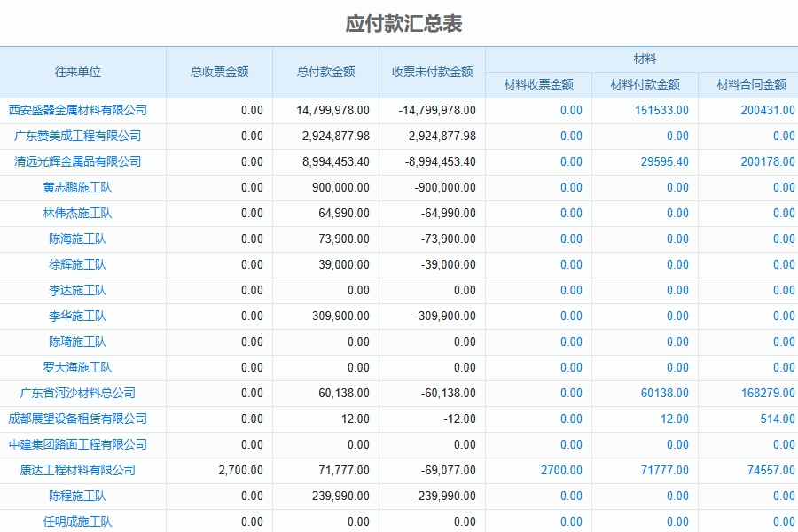Select 成都展望设备租赁有限公司 entry

[x=83, y=419]
